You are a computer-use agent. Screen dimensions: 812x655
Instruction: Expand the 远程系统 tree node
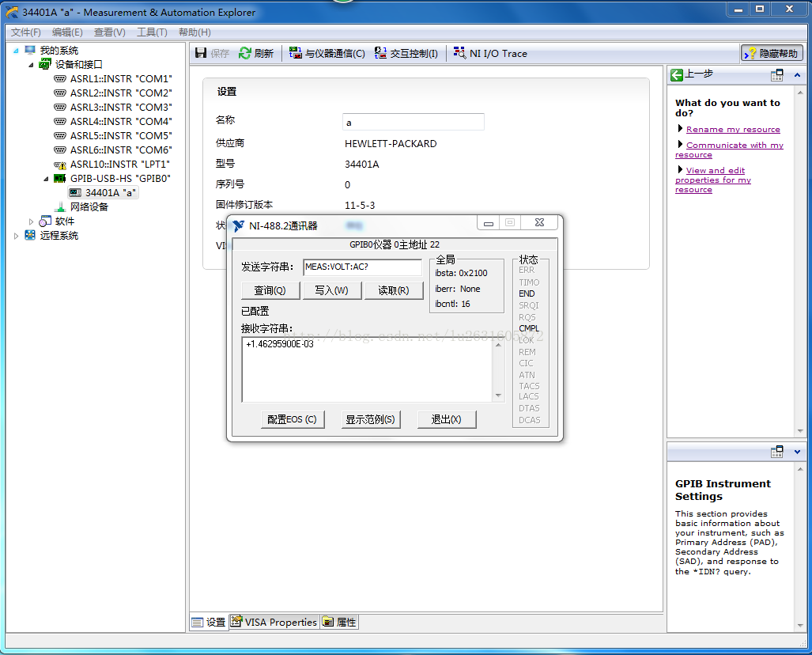click(16, 236)
